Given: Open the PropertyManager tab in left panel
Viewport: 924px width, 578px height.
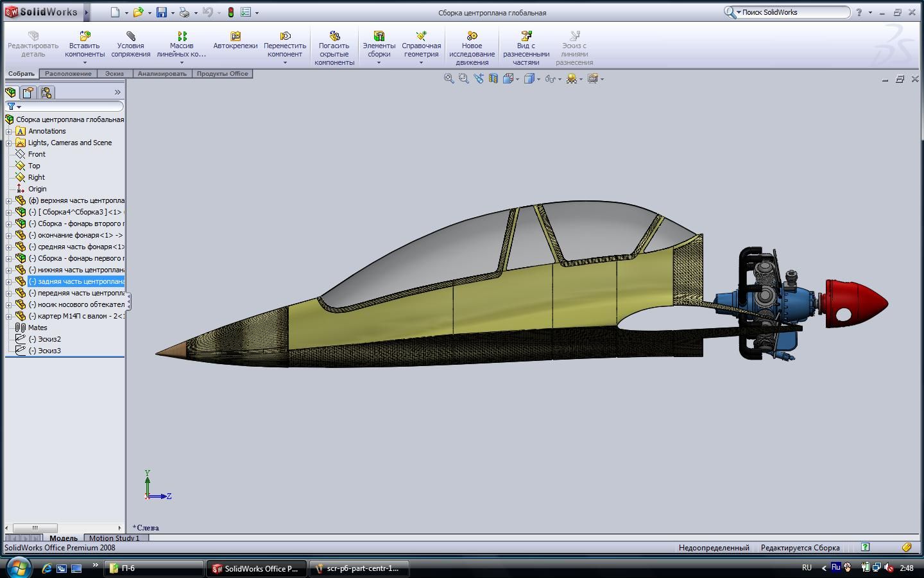Looking at the screenshot, I should pos(28,92).
